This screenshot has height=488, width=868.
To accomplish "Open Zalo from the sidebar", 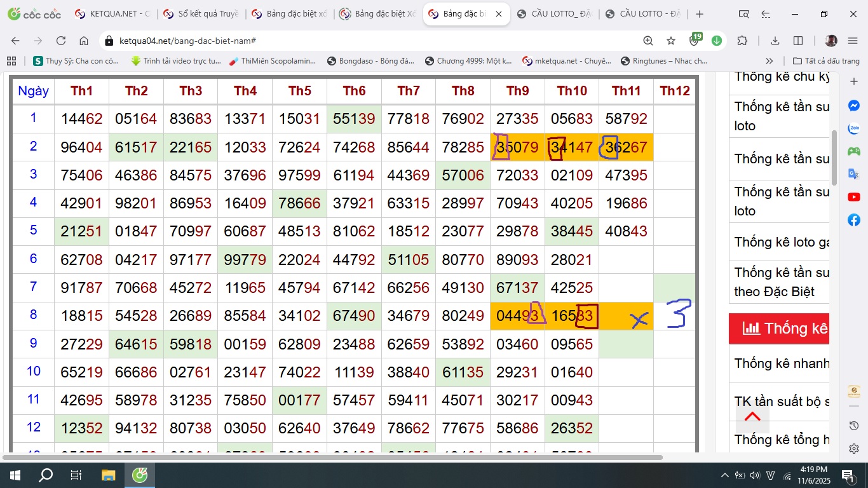I will (854, 128).
